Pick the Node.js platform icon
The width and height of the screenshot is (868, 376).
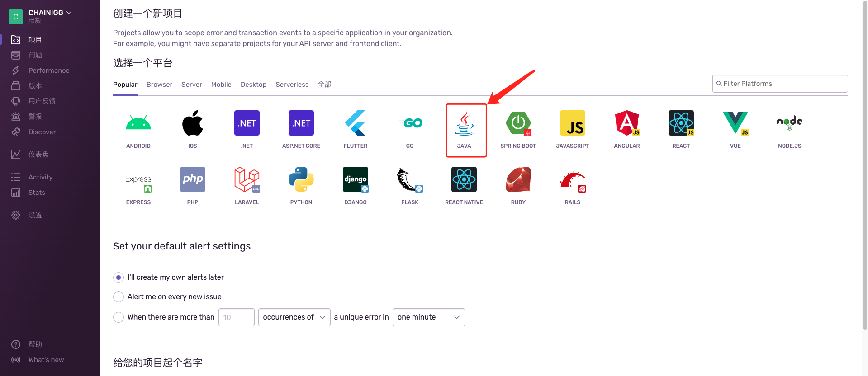point(790,123)
